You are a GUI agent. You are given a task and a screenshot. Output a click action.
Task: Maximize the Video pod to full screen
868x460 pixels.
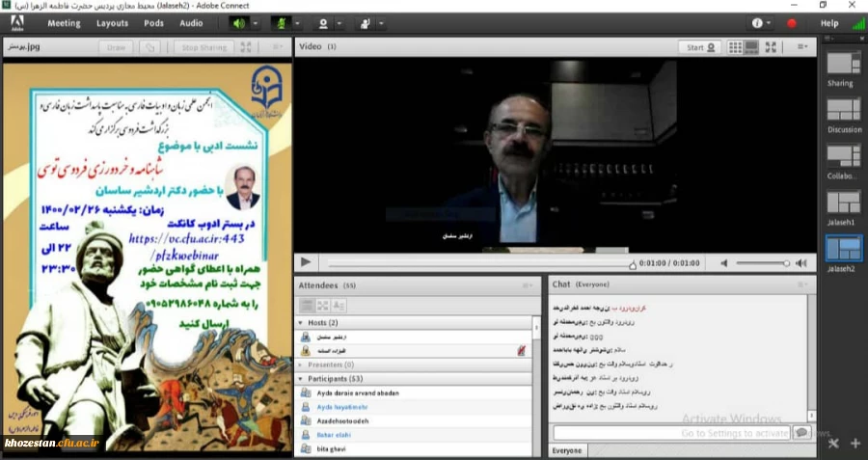point(771,46)
